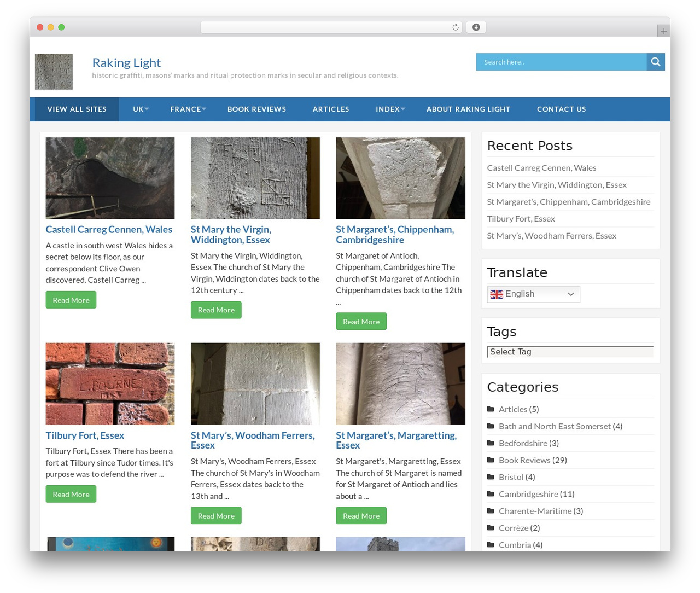Screen dimensions: 700x593
Task: Click the folder icon beside Articles category
Action: click(x=491, y=409)
